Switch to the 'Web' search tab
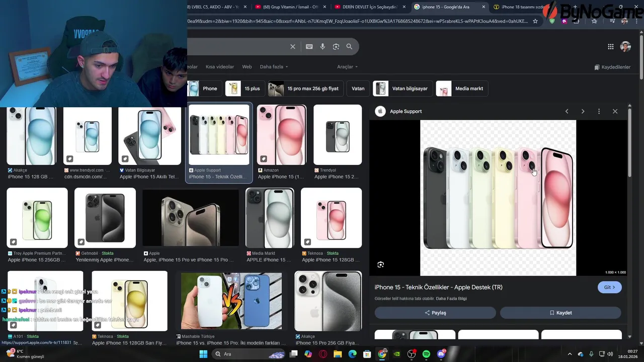The height and width of the screenshot is (362, 644). [x=247, y=67]
